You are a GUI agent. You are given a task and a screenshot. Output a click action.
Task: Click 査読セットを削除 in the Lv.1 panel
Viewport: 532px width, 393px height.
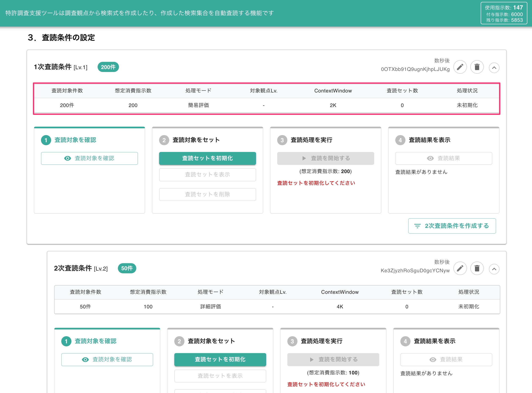tap(207, 195)
